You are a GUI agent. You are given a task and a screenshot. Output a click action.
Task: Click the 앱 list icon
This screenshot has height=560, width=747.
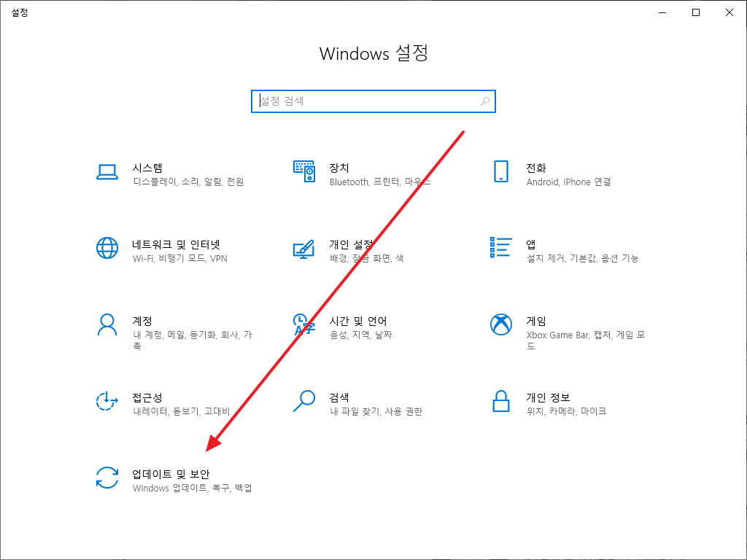(500, 248)
